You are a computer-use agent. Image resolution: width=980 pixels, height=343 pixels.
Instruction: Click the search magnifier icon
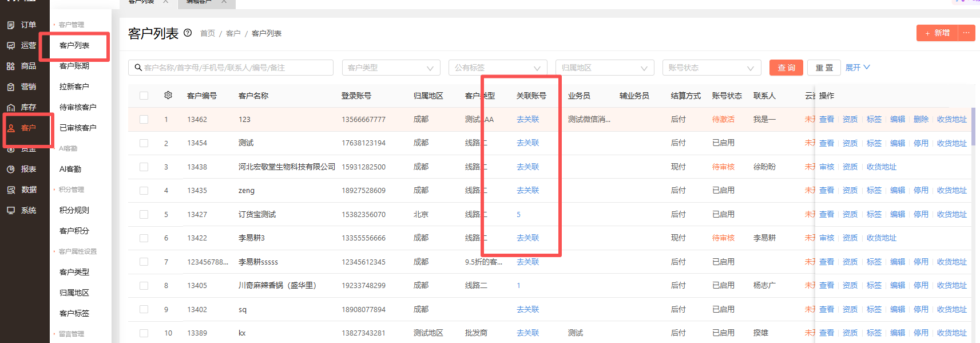[x=138, y=68]
